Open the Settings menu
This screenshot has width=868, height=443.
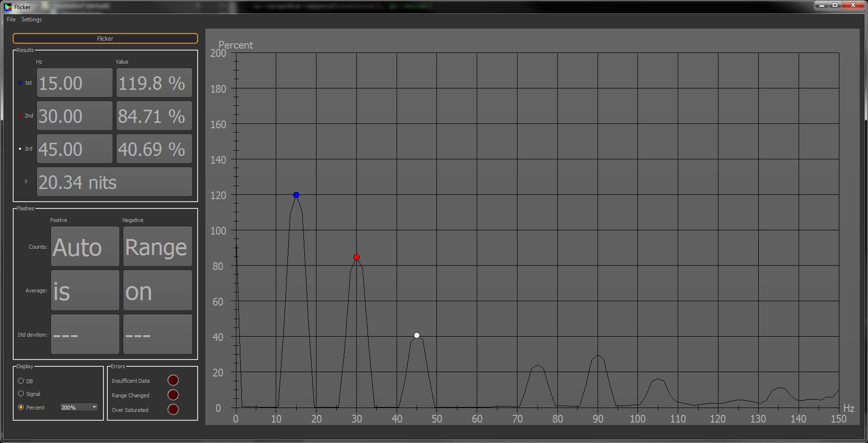pyautogui.click(x=32, y=19)
